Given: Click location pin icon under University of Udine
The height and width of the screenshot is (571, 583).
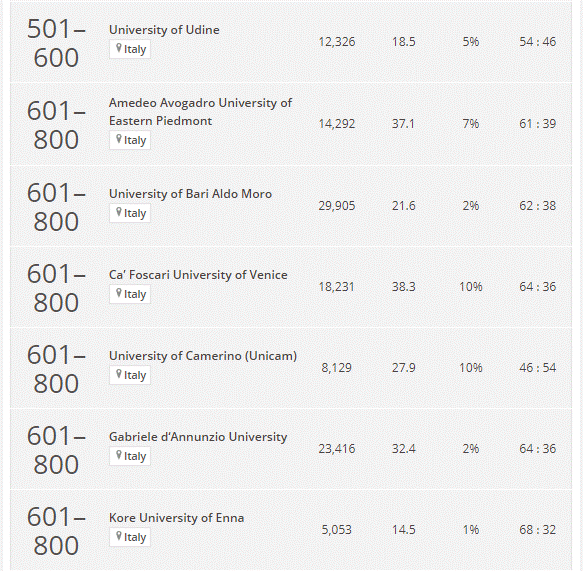Looking at the screenshot, I should point(119,48).
